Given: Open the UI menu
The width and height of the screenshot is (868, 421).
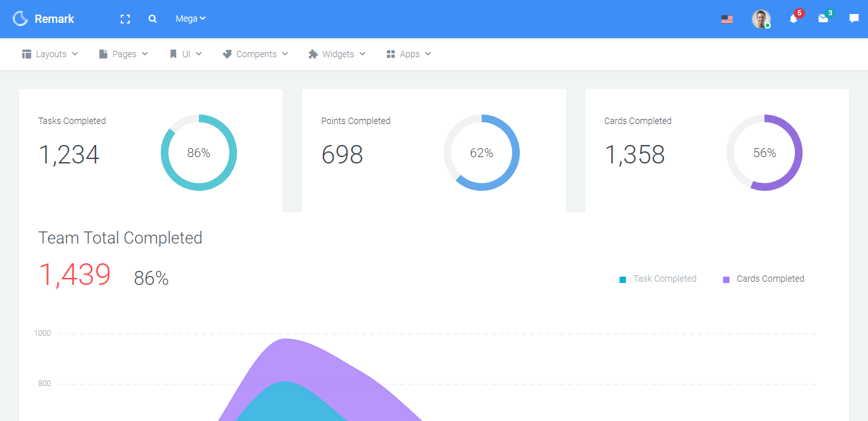Looking at the screenshot, I should click(186, 54).
